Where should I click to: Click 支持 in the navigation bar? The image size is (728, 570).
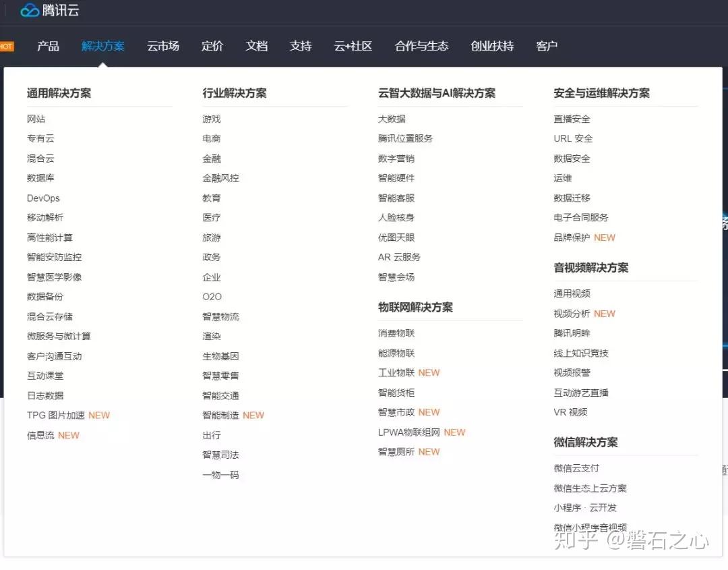point(301,46)
